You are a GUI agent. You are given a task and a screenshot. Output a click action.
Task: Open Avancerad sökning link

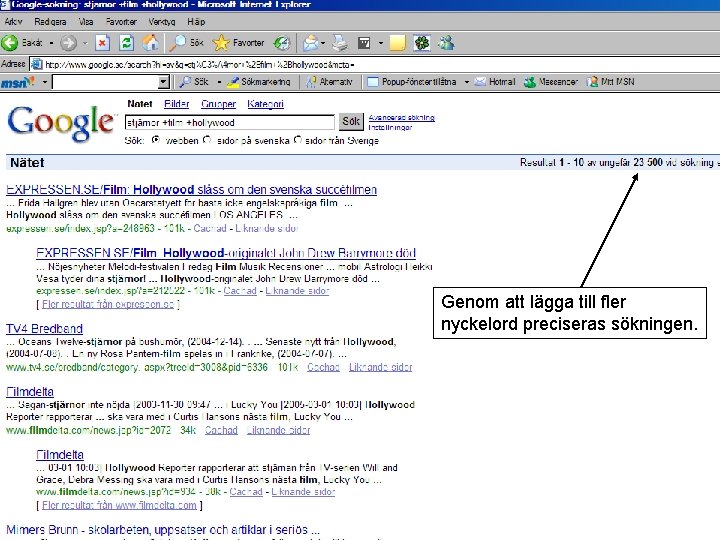tap(401, 118)
